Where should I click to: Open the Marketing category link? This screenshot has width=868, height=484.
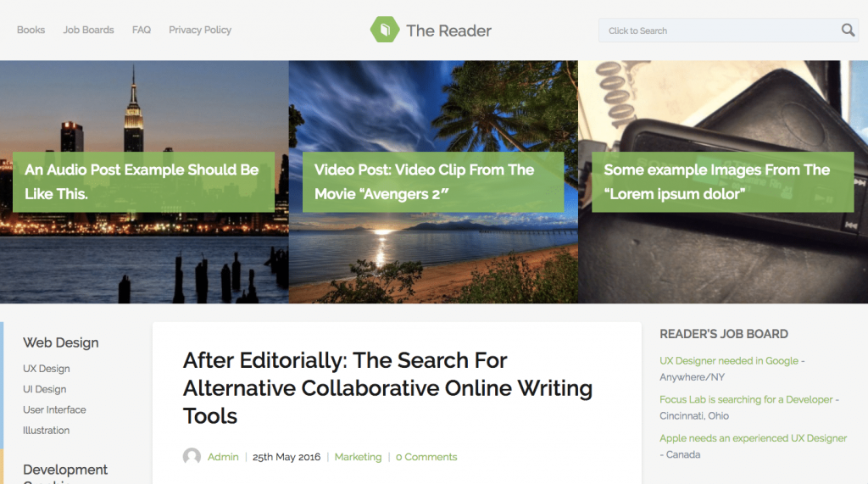[x=359, y=457]
